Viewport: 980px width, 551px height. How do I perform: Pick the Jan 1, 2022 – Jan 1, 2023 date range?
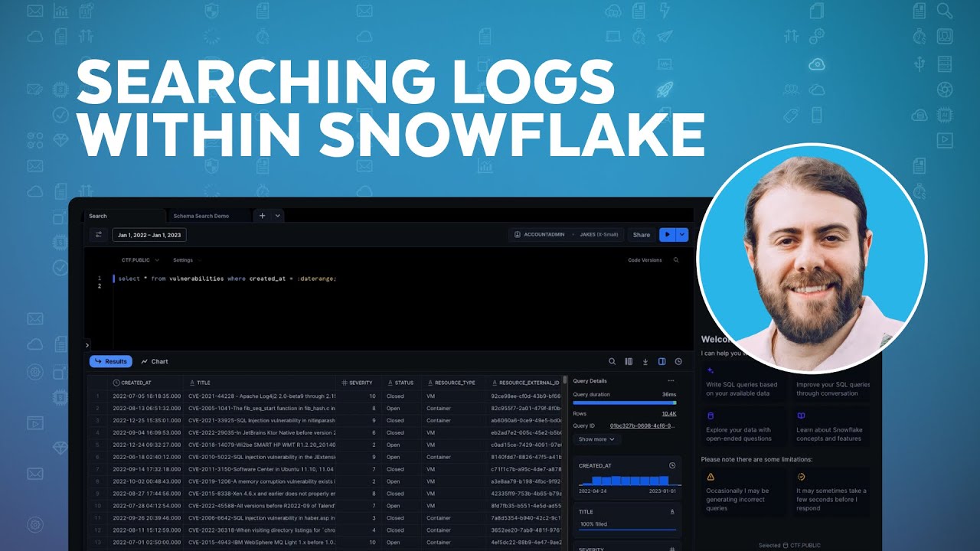[x=151, y=235]
